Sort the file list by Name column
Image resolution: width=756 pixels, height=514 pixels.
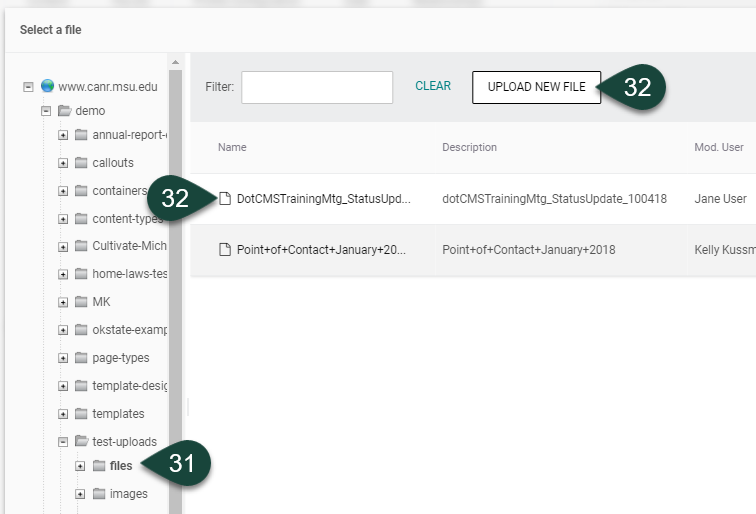coord(232,147)
